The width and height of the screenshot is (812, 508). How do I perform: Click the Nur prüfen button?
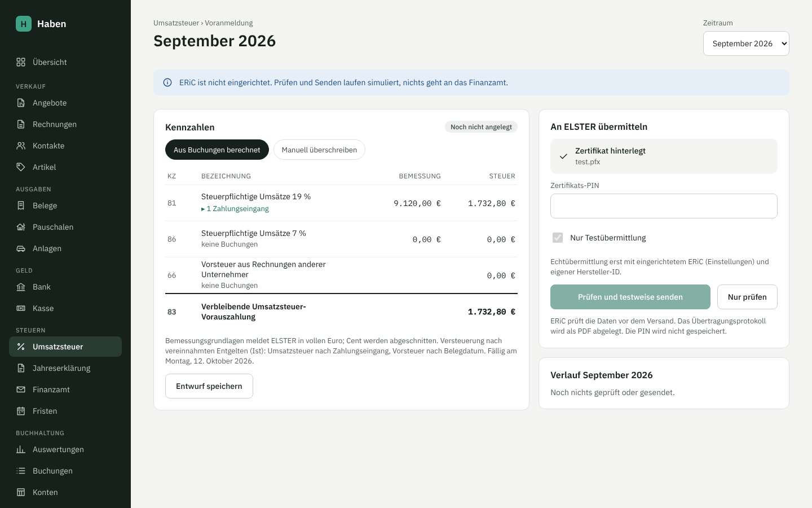pos(747,297)
